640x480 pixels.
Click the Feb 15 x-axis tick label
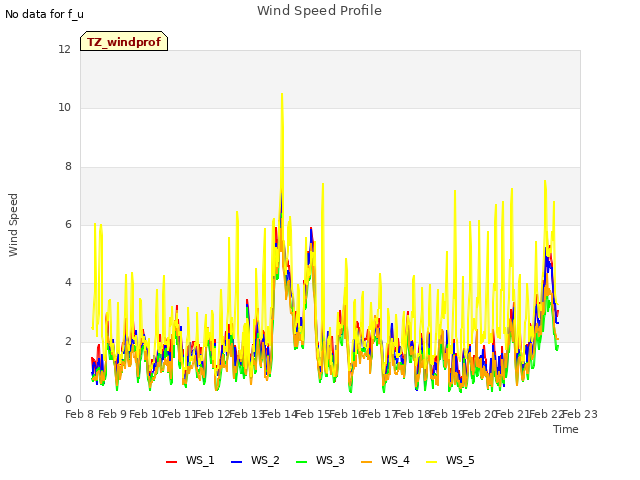pyautogui.click(x=313, y=414)
